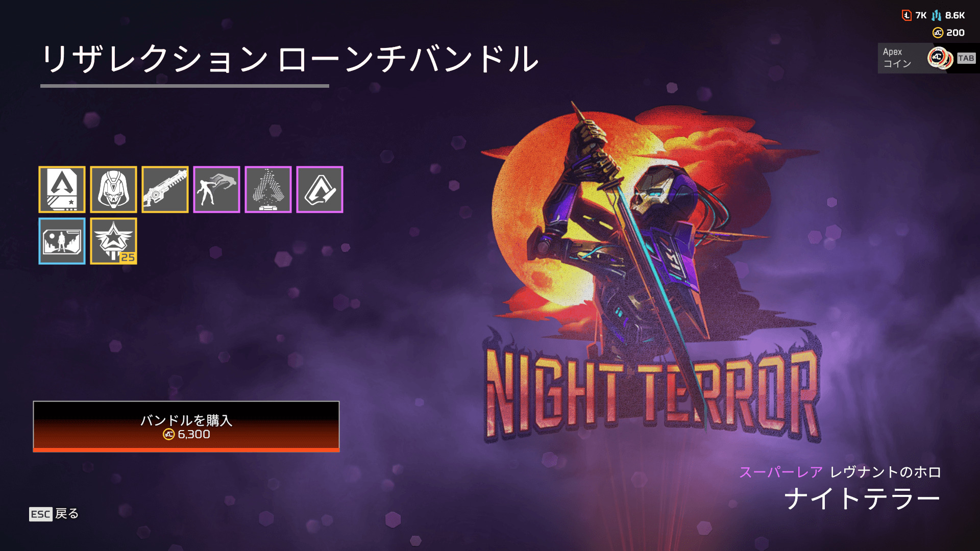Open the Apex コイン purchase tab
Screen dimensions: 980x551
click(928, 58)
